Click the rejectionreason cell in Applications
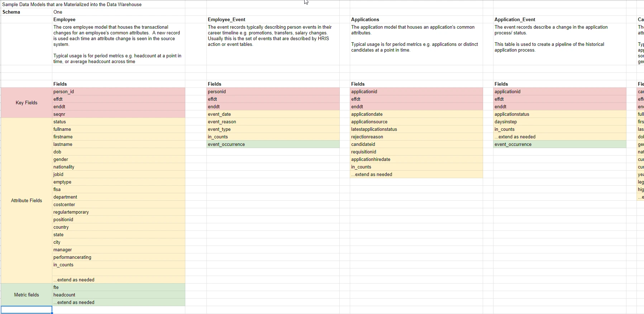 click(416, 137)
